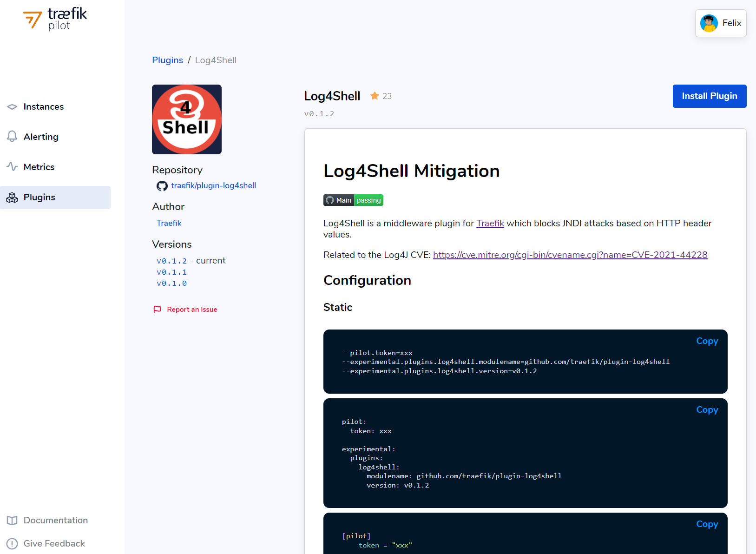Click the star count 23

point(387,96)
